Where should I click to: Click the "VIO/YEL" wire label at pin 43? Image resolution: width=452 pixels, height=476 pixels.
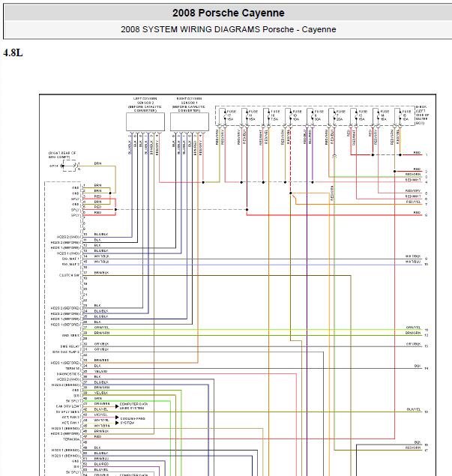tap(100, 415)
